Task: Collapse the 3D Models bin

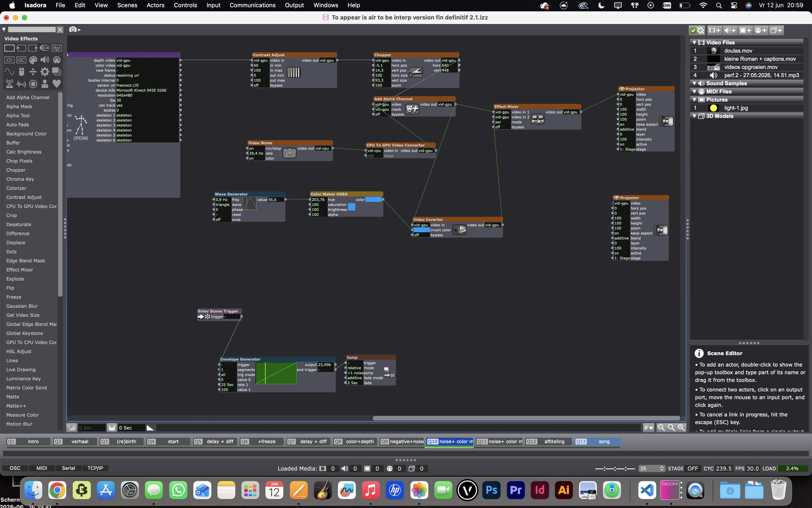Action: 694,116
